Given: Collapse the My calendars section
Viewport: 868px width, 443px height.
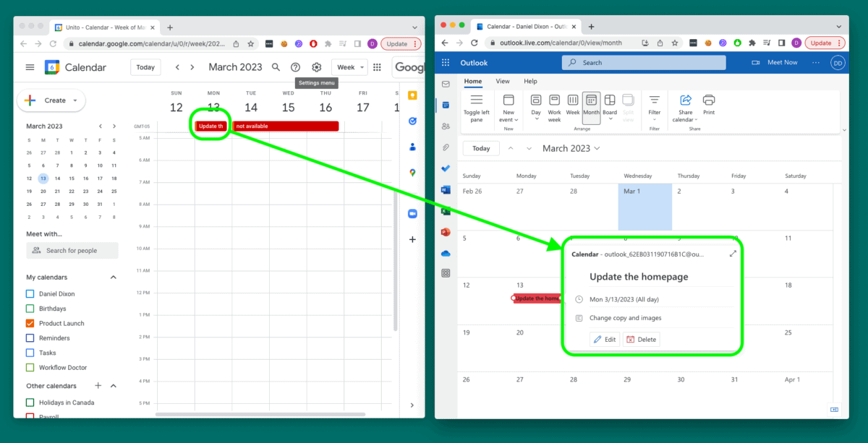Looking at the screenshot, I should pyautogui.click(x=113, y=277).
